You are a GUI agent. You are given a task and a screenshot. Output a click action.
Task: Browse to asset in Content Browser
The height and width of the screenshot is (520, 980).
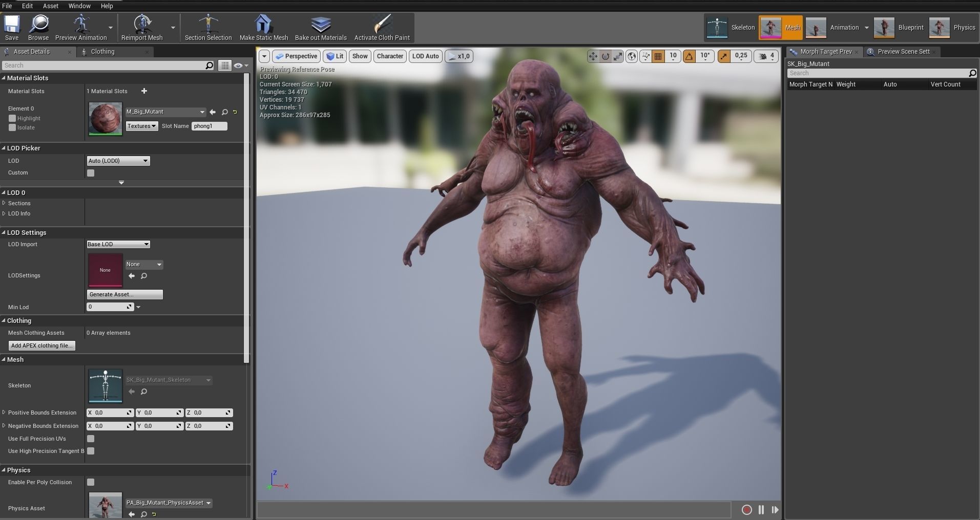click(38, 27)
